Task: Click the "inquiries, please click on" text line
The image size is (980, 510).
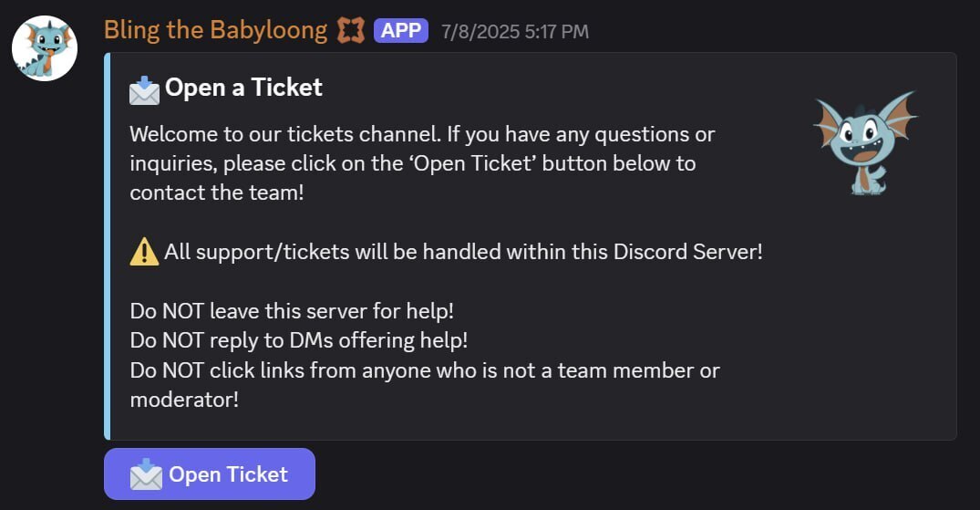Action: (412, 164)
